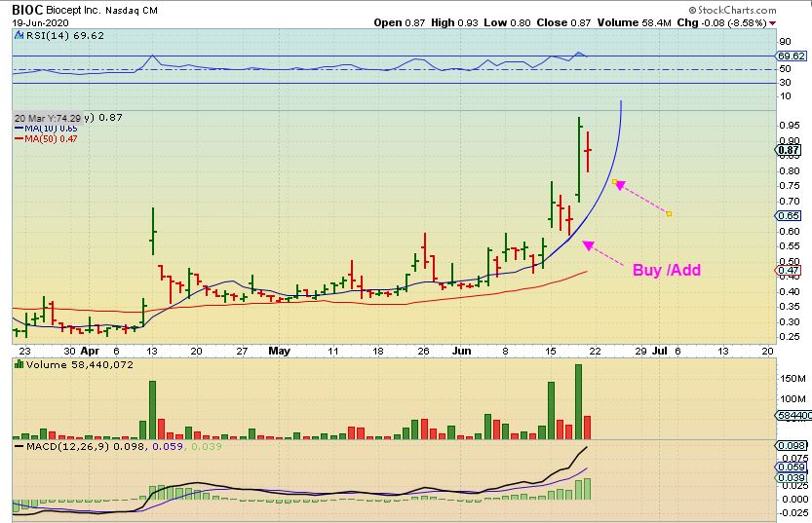This screenshot has width=812, height=523.
Task: Click the RSI(14) 69.62 legend text
Action: (64, 36)
